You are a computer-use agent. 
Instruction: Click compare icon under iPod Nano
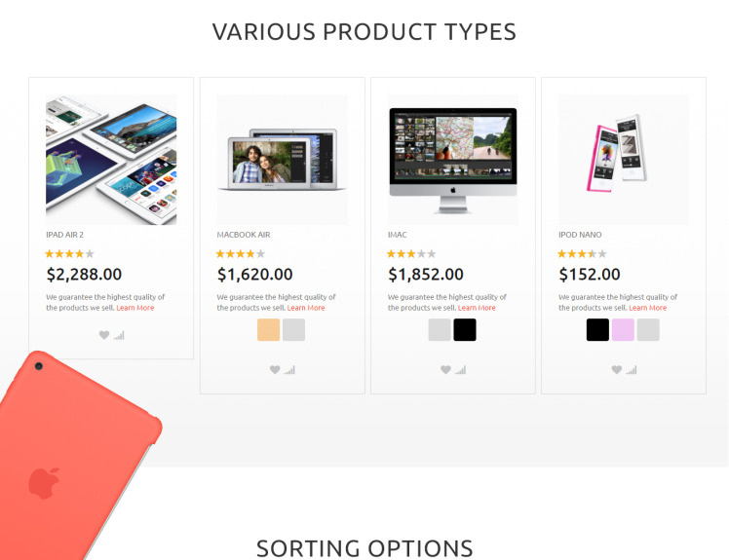(632, 370)
